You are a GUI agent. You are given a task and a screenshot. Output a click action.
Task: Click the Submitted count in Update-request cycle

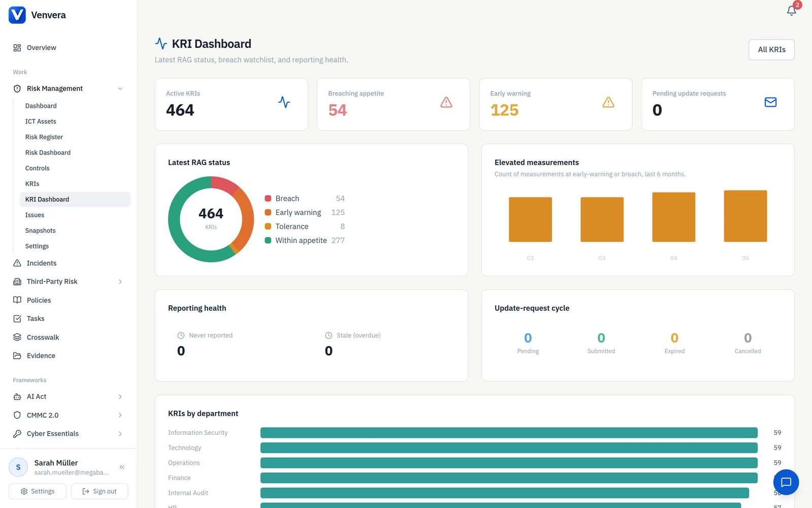(x=601, y=338)
